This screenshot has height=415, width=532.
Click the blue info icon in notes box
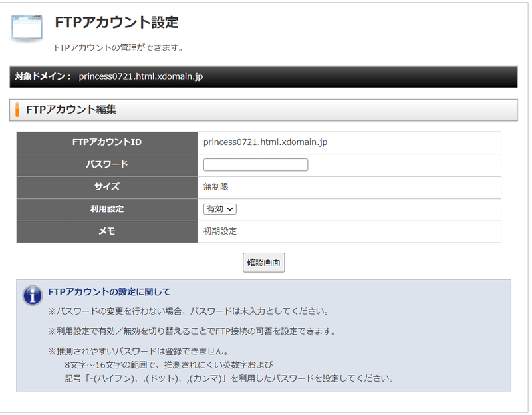tap(32, 295)
